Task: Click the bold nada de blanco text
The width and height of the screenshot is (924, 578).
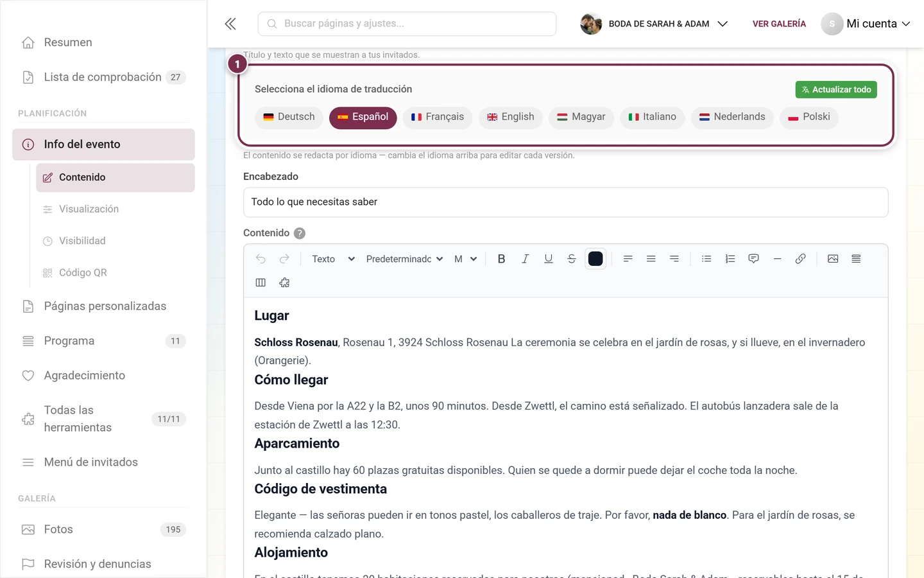Action: pos(690,516)
